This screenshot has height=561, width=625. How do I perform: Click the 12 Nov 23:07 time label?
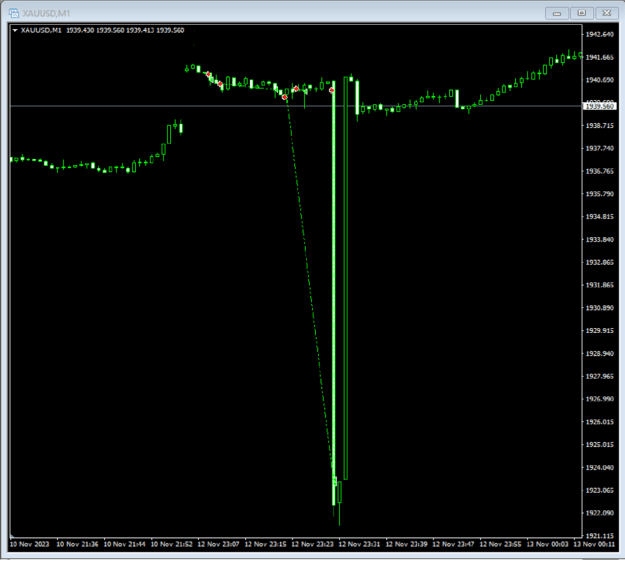pyautogui.click(x=218, y=544)
